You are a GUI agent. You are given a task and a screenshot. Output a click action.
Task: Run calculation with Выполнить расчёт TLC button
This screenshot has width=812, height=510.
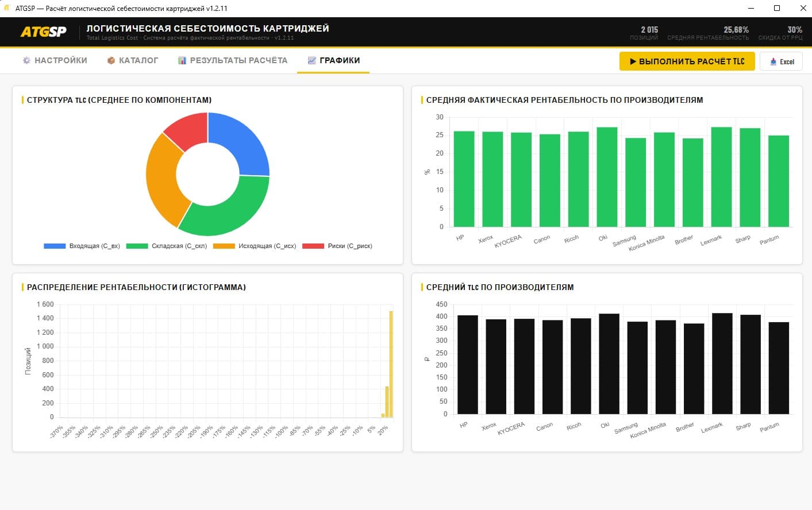[687, 61]
